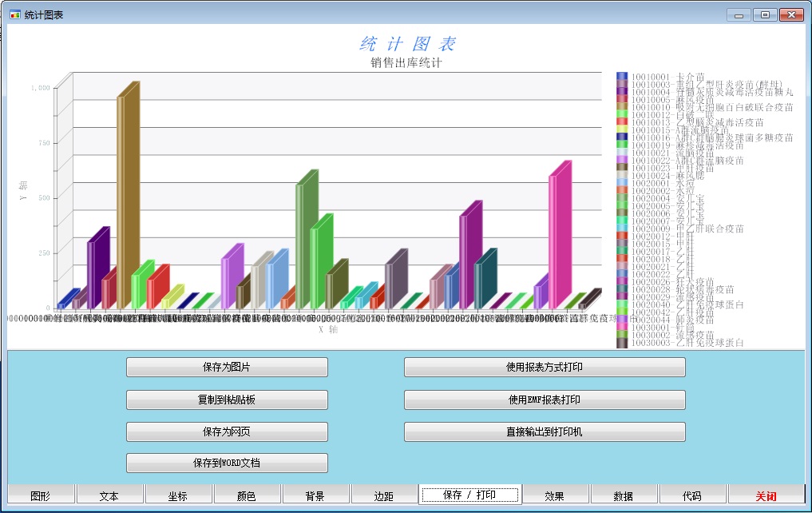Select the 坐标 tab

click(178, 495)
